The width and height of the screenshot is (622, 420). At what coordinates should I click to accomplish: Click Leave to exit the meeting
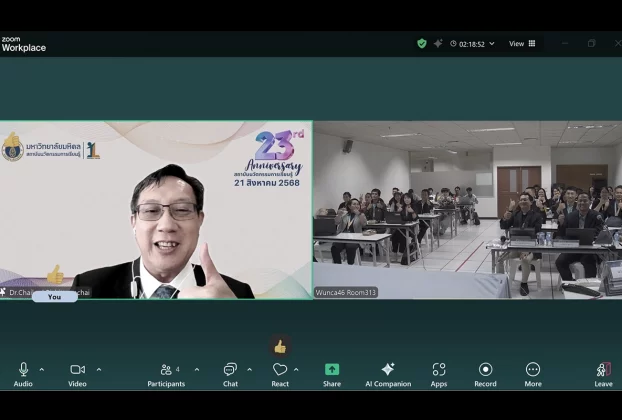coord(603,374)
